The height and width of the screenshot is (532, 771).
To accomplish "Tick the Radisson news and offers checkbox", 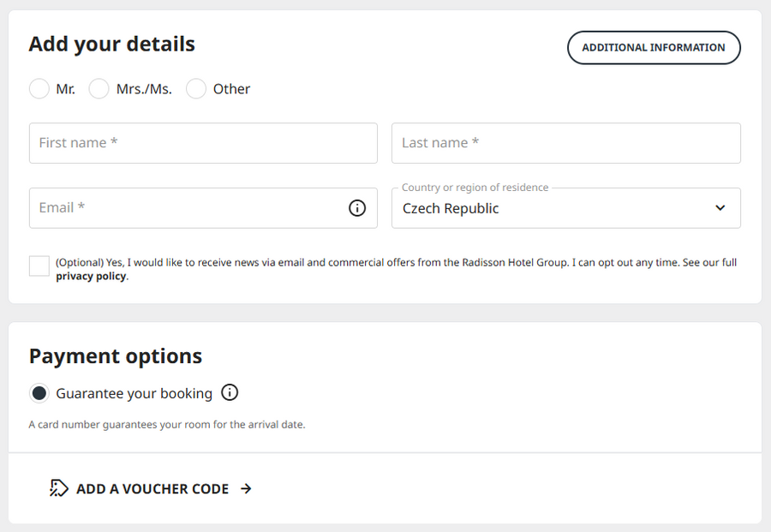I will click(39, 266).
